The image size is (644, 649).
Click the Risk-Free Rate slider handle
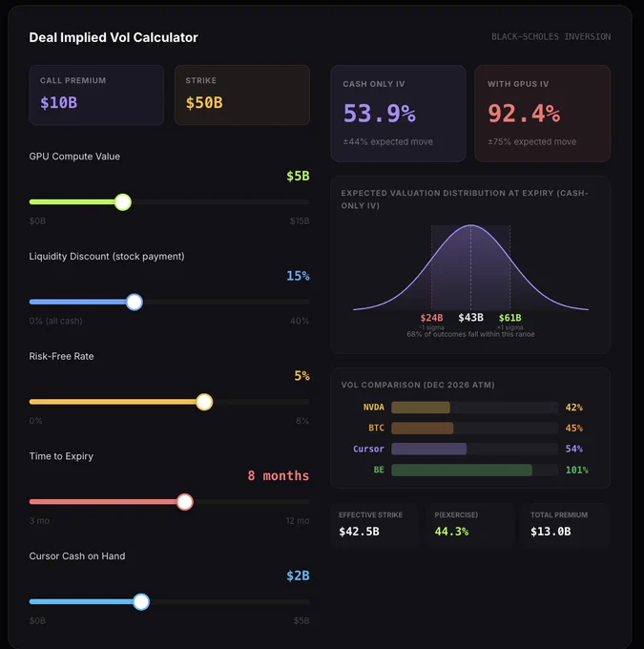click(204, 402)
